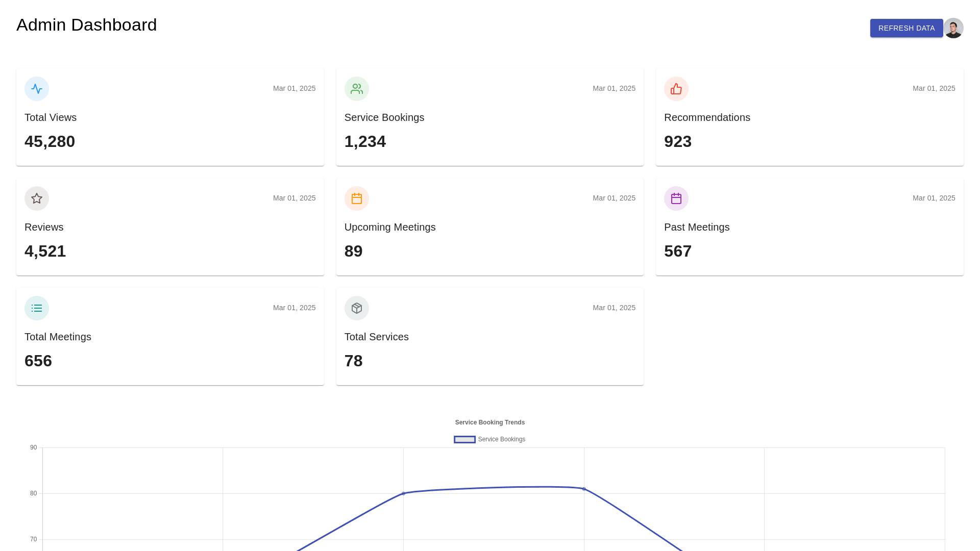
Task: Click the Admin Dashboard heading
Action: pyautogui.click(x=86, y=25)
